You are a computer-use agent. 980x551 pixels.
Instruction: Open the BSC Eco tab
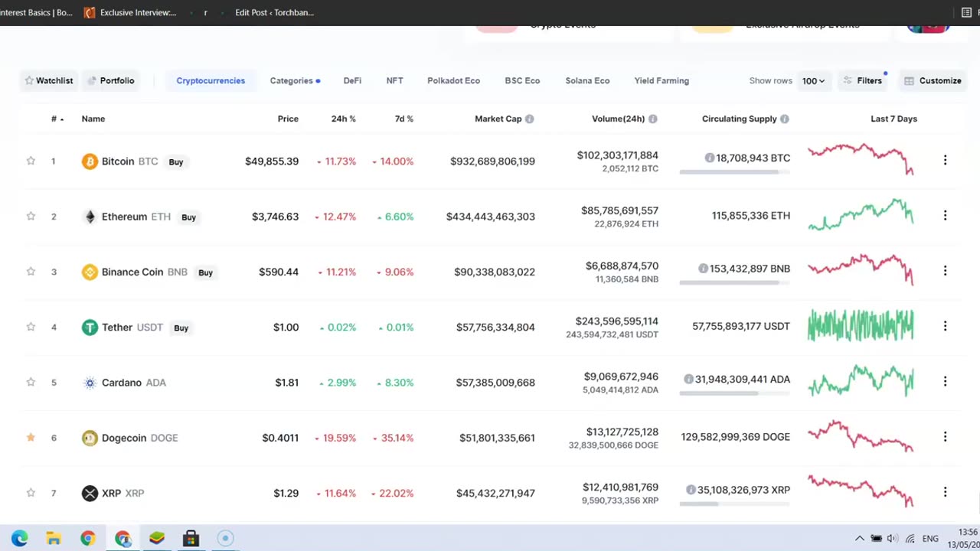pyautogui.click(x=522, y=80)
